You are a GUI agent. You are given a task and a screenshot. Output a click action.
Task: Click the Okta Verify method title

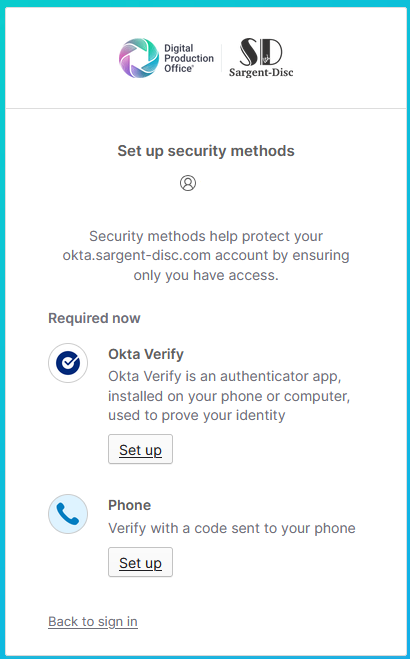coord(146,354)
